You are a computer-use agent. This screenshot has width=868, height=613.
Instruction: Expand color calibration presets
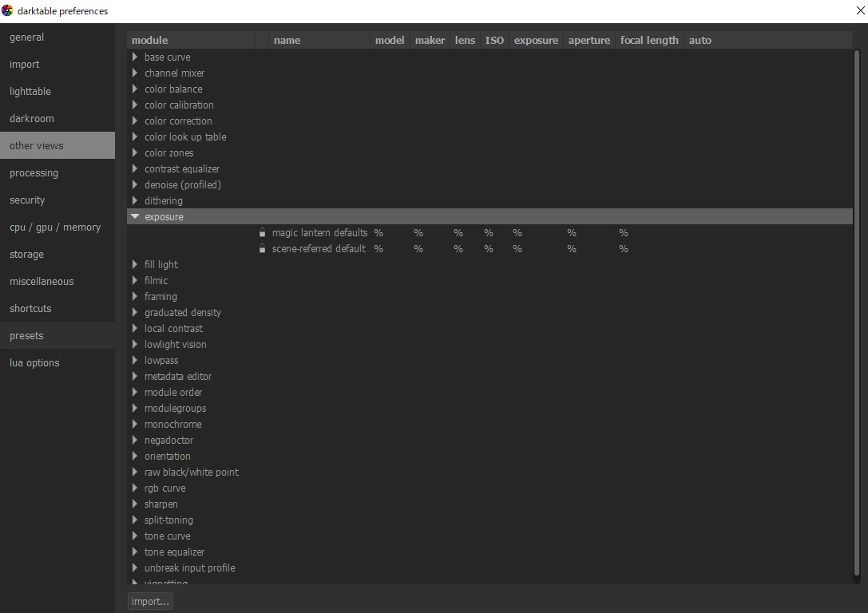pyautogui.click(x=134, y=105)
